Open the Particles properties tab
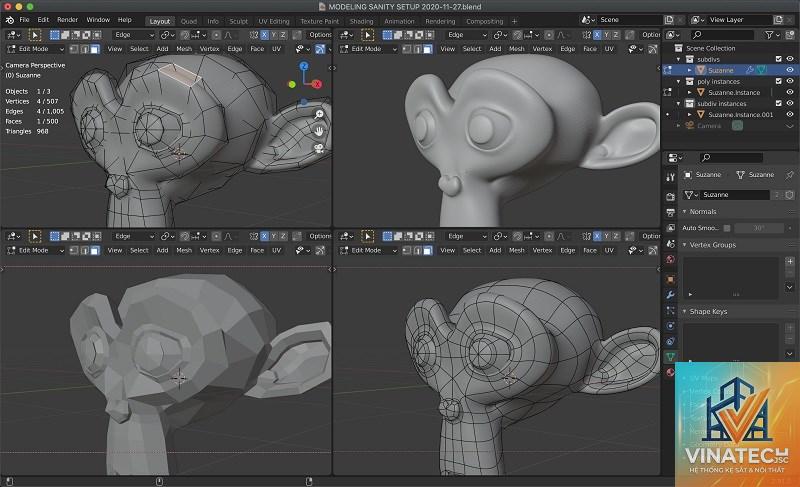The height and width of the screenshot is (487, 800). coord(670,310)
